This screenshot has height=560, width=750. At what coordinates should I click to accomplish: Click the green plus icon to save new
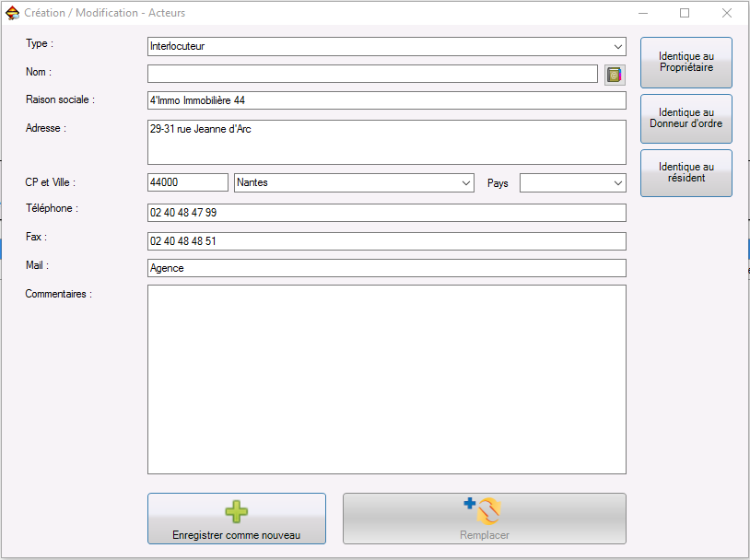tap(236, 512)
